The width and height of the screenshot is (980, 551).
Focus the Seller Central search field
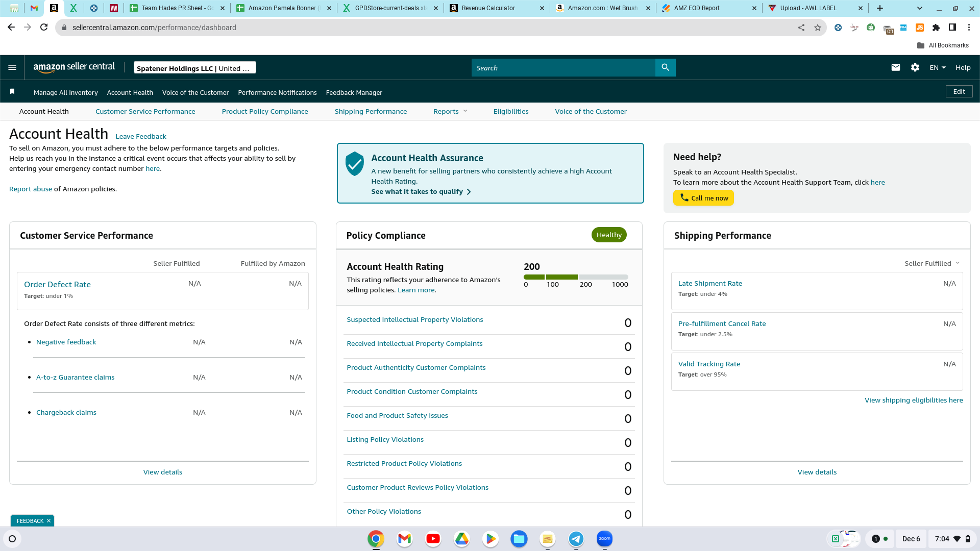[563, 67]
